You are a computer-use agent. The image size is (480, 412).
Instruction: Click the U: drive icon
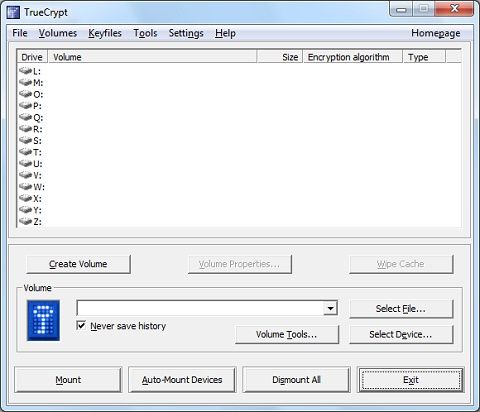coord(25,164)
